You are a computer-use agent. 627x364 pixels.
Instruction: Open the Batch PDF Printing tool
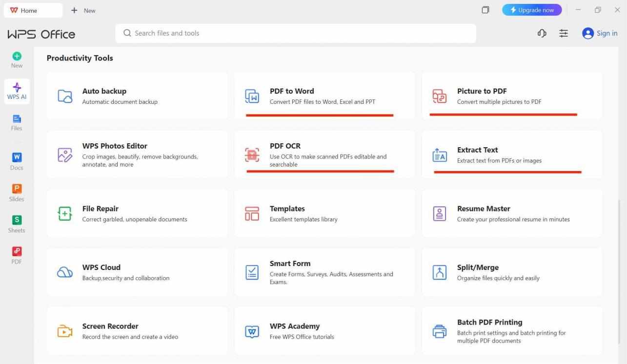coord(512,331)
